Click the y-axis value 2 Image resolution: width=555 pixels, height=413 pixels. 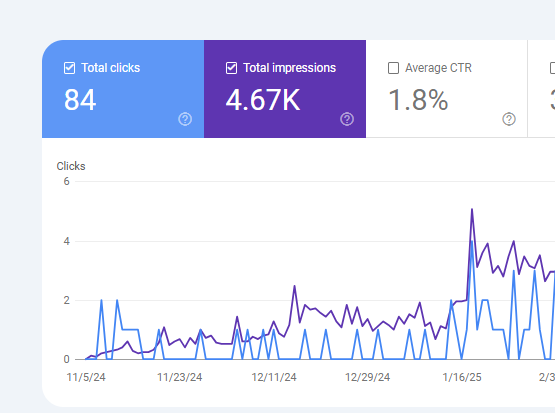click(67, 300)
